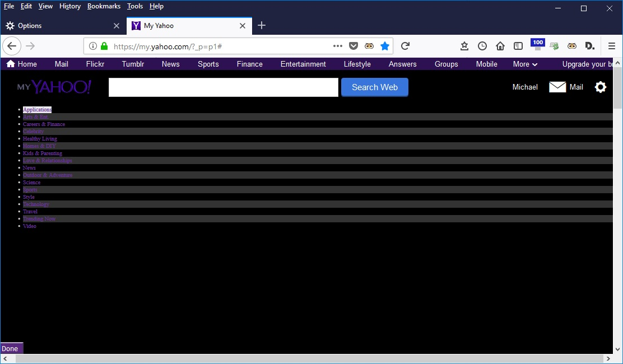Open the Science category link
The width and height of the screenshot is (623, 364).
[31, 182]
